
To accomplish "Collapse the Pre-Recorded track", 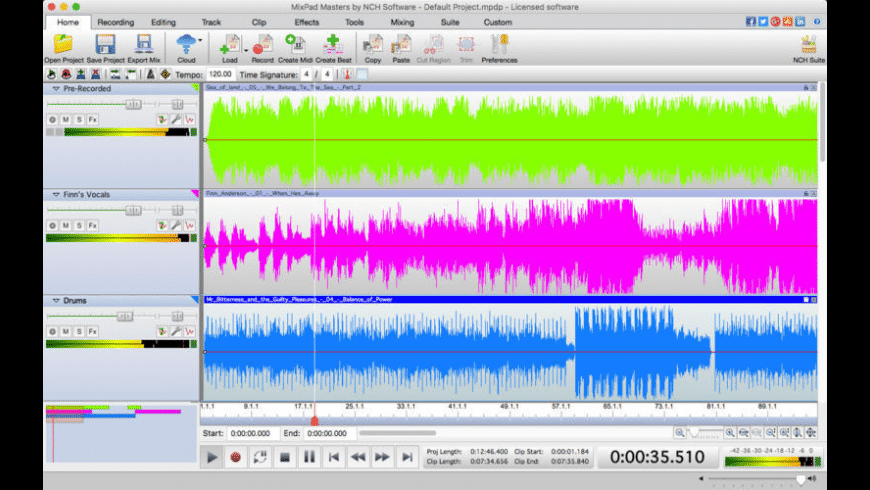I will (x=55, y=89).
